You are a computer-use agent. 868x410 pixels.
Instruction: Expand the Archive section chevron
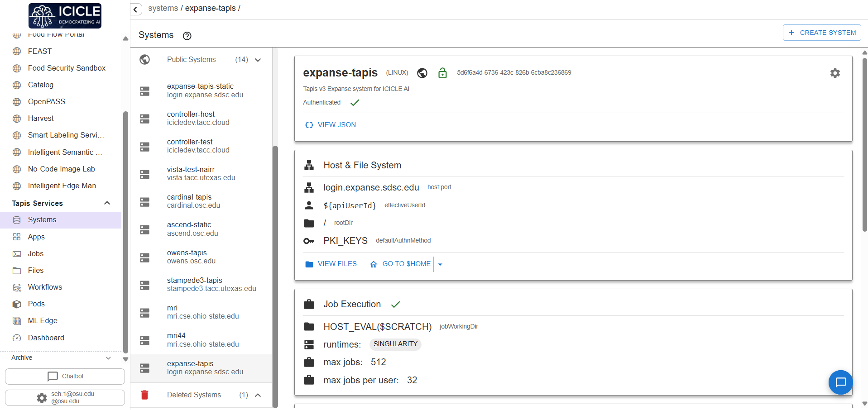(108, 358)
